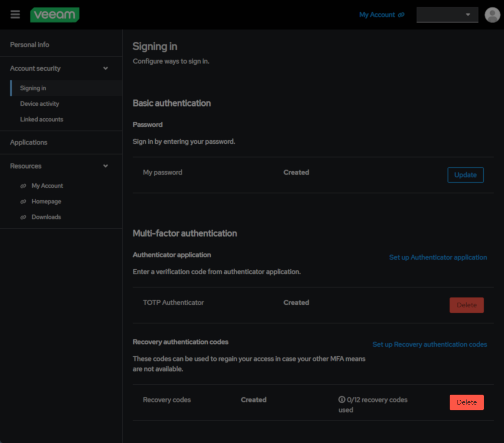Open Linked accounts page
This screenshot has width=504, height=443.
click(41, 120)
